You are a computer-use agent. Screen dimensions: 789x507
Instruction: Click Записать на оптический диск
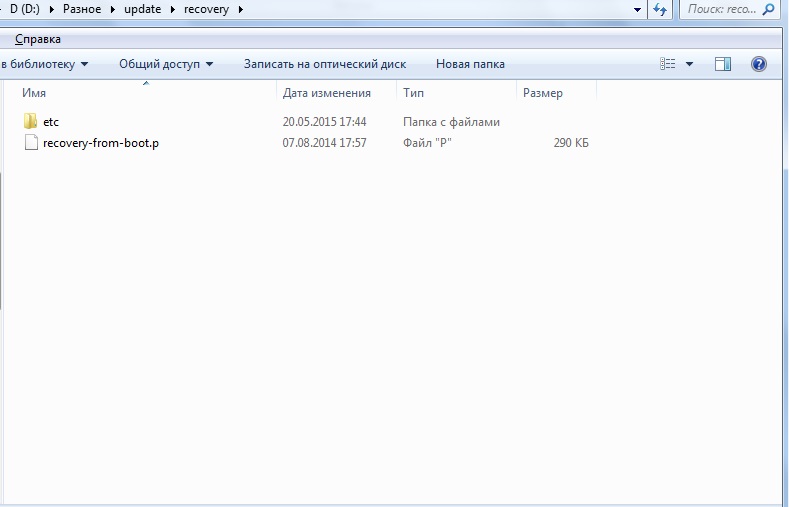(324, 64)
